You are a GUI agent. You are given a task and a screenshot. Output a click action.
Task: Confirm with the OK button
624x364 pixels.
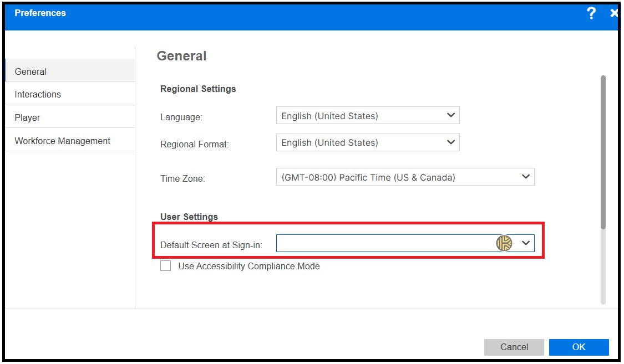pyautogui.click(x=579, y=347)
